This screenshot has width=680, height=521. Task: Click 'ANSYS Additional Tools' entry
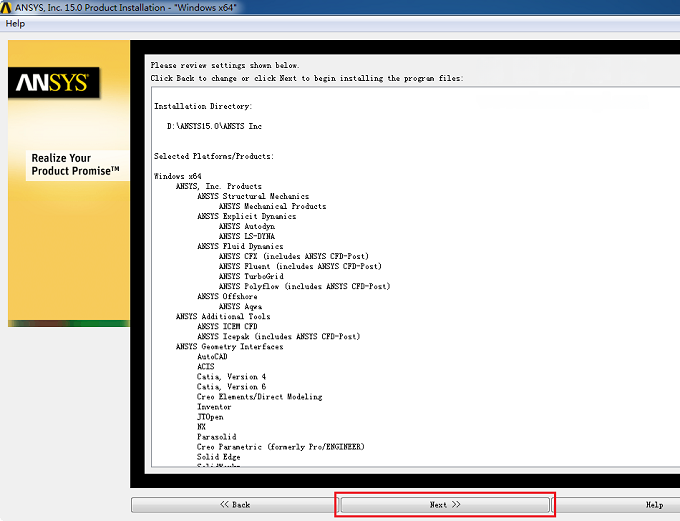223,316
